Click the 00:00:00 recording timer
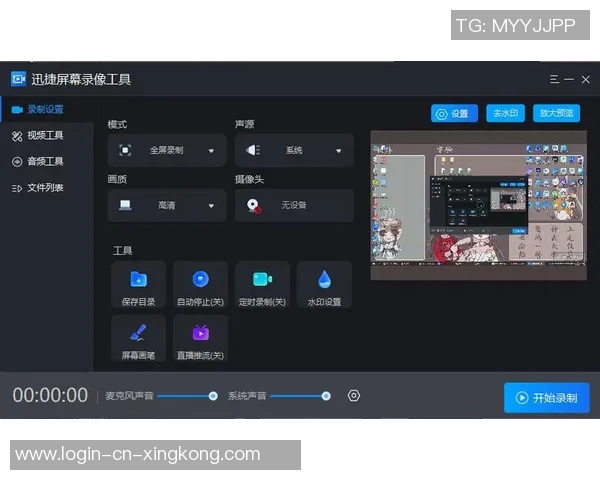The image size is (600, 480). pyautogui.click(x=50, y=395)
